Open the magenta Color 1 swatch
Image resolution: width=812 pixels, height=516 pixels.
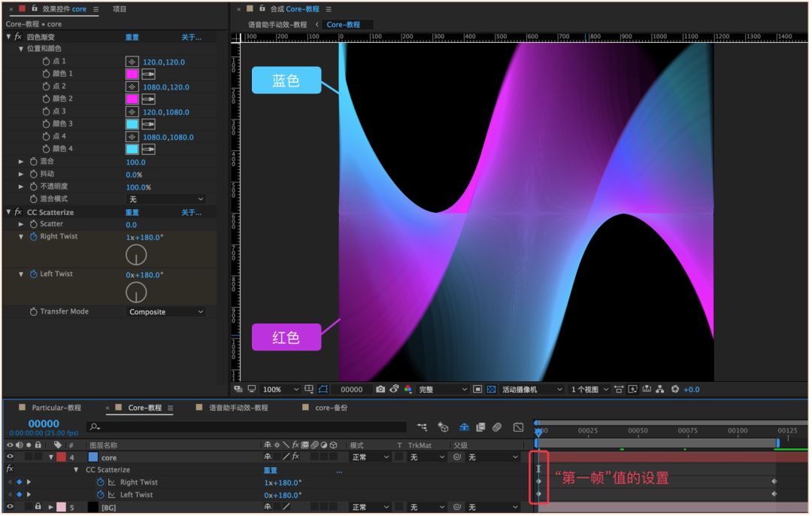click(x=132, y=74)
